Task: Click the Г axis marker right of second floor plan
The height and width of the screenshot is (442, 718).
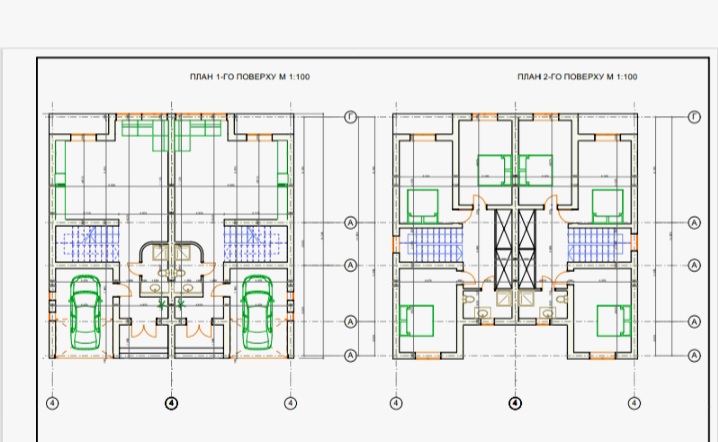Action: click(694, 117)
